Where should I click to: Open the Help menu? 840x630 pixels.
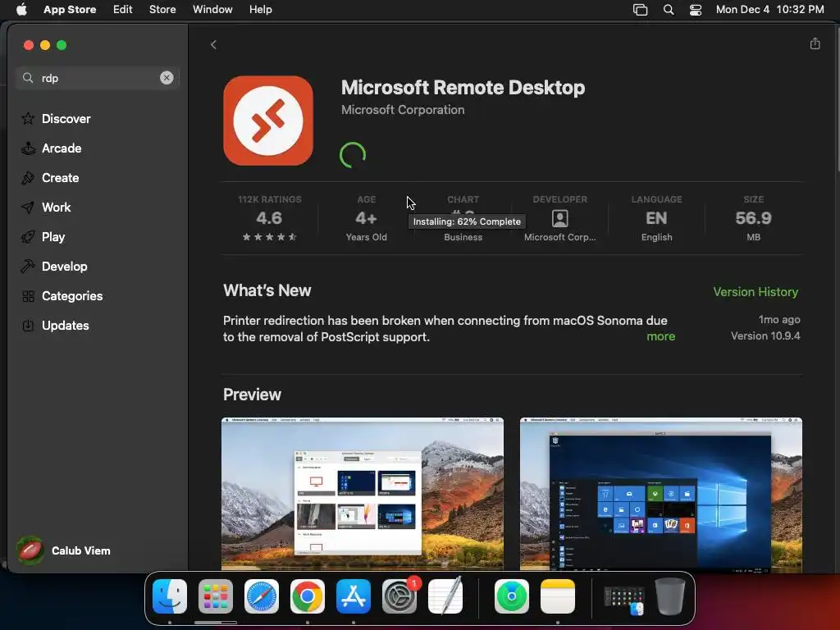click(x=260, y=10)
